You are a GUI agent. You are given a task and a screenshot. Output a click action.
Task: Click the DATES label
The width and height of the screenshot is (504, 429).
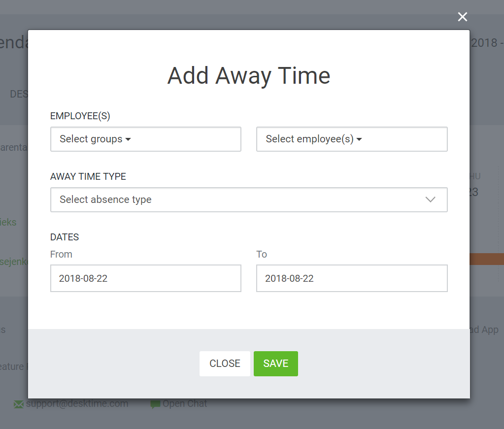click(65, 237)
